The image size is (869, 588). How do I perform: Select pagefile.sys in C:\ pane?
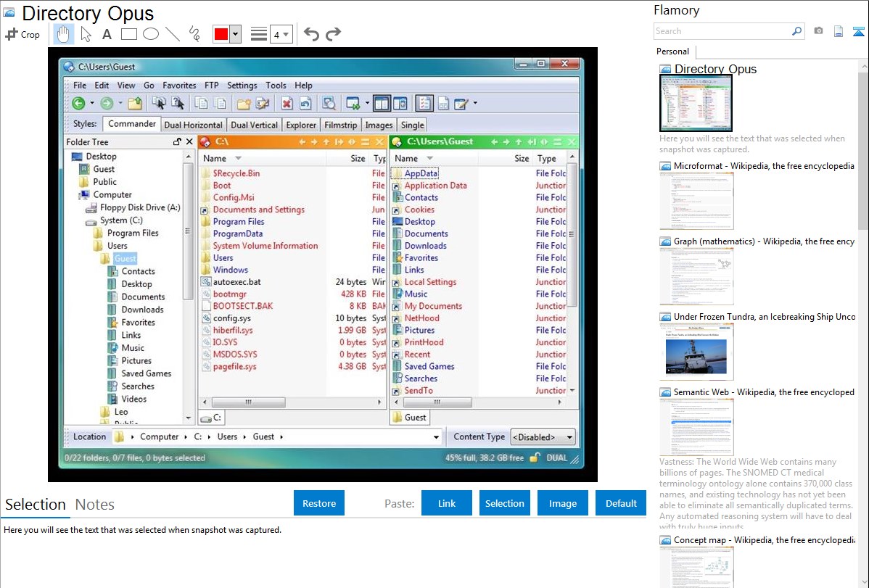tap(234, 366)
